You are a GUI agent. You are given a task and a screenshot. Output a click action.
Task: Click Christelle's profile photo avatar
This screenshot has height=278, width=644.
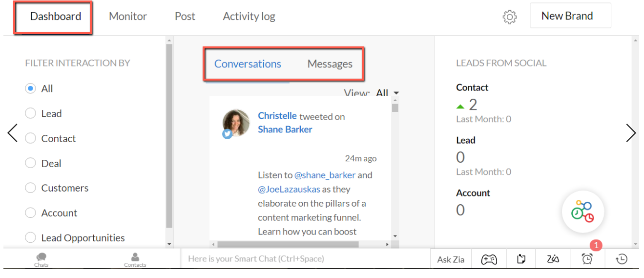coord(236,123)
